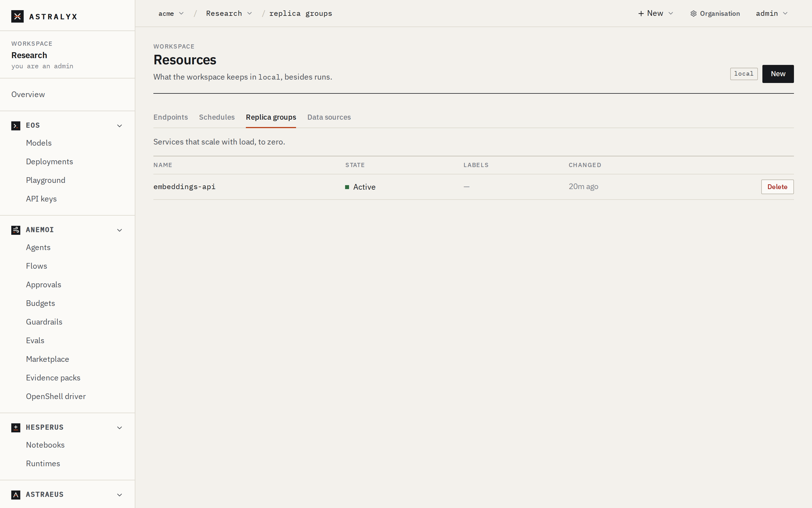This screenshot has height=508, width=812.
Task: Click the ASTRAEUS section icon
Action: pyautogui.click(x=16, y=495)
